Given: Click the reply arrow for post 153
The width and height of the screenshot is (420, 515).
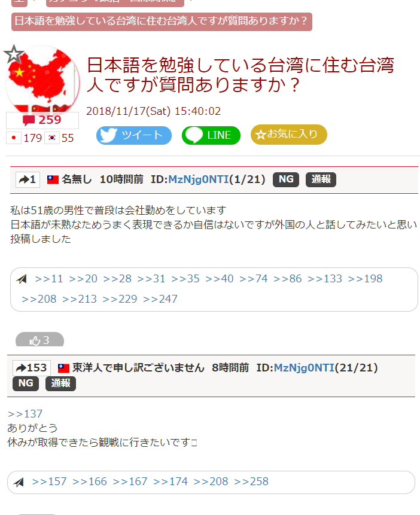Looking at the screenshot, I should (32, 368).
